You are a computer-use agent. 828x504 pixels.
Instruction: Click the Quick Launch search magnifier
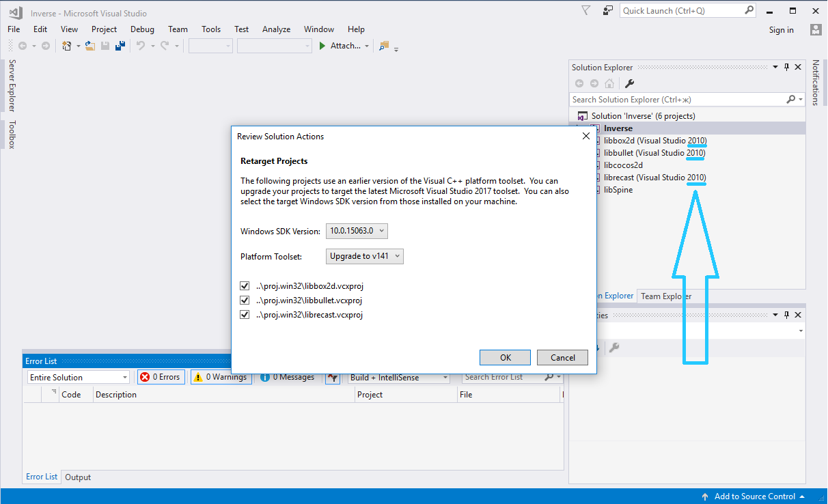[749, 10]
